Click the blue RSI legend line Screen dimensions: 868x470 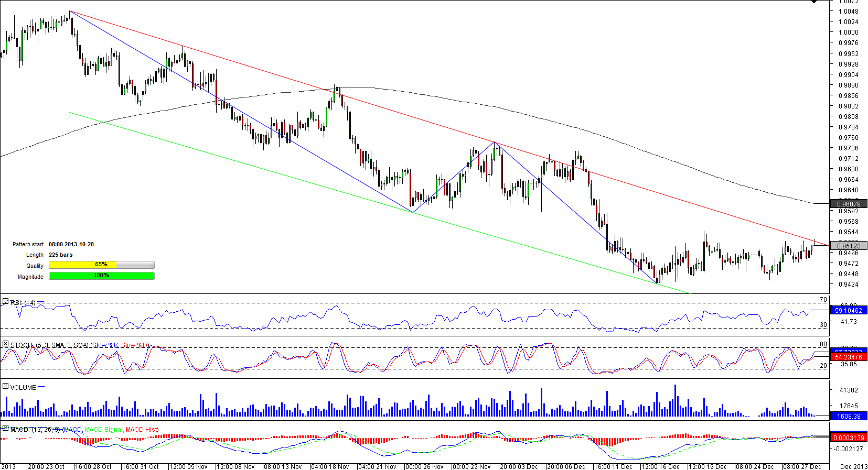[x=41, y=302]
